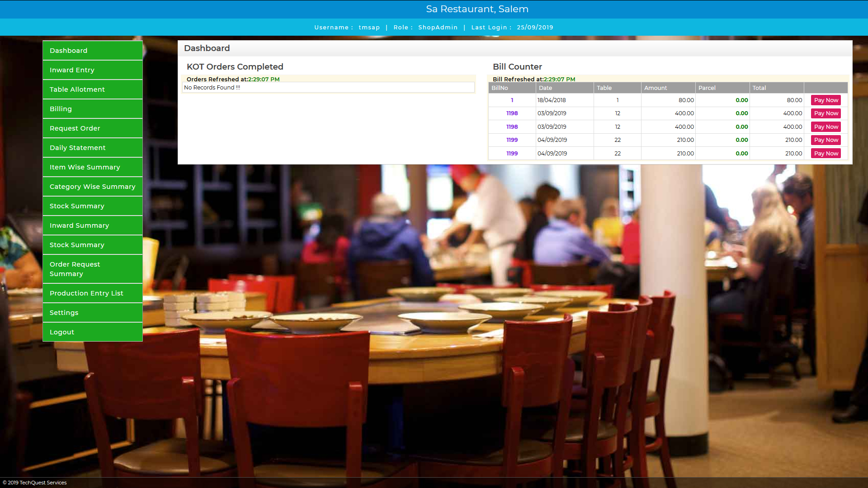Click the Order Request Summary link
This screenshot has height=488, width=868.
point(92,269)
